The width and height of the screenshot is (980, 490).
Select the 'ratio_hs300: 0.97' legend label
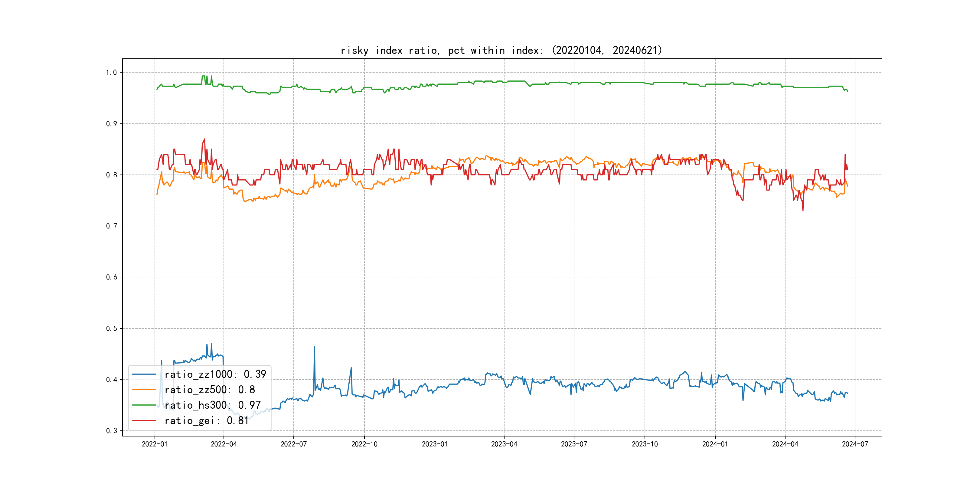point(213,405)
